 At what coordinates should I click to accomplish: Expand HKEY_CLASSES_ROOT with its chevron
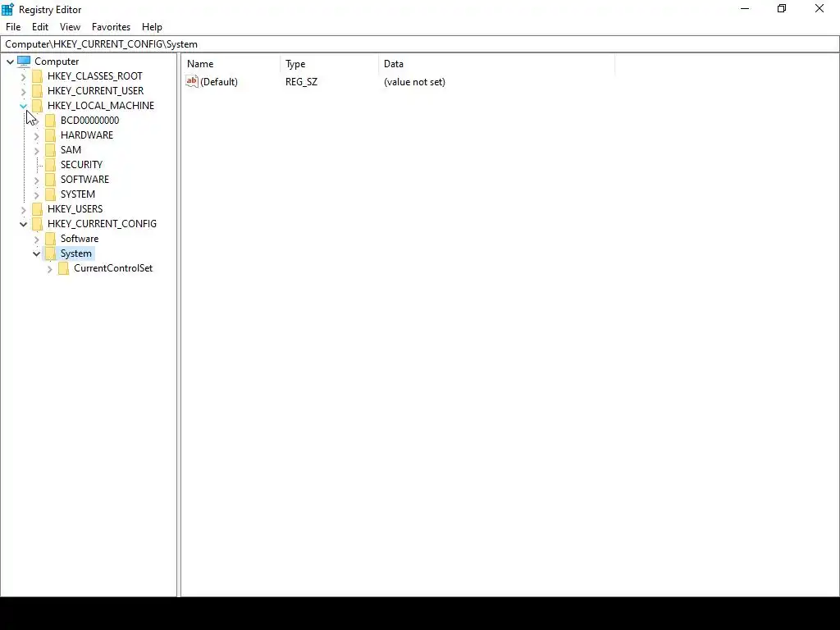point(23,76)
